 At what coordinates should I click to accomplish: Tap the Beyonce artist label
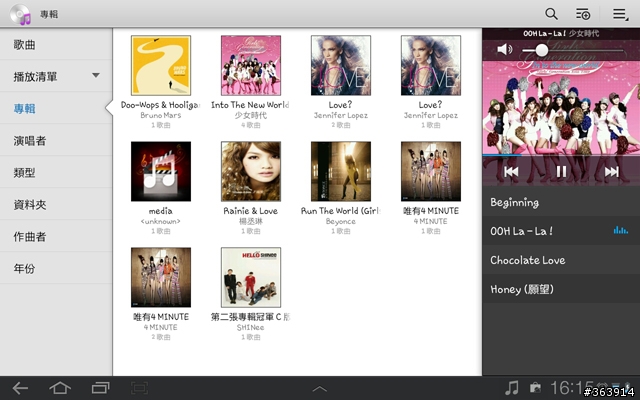point(341,221)
